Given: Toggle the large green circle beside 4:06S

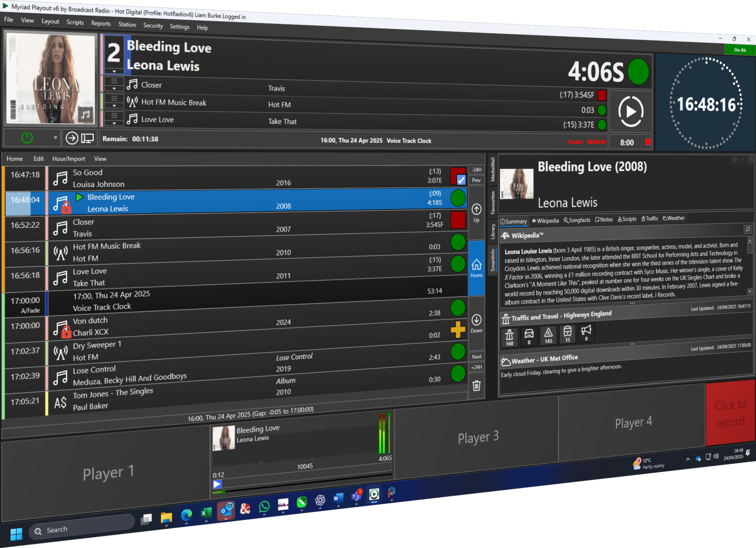Looking at the screenshot, I should click(x=638, y=72).
